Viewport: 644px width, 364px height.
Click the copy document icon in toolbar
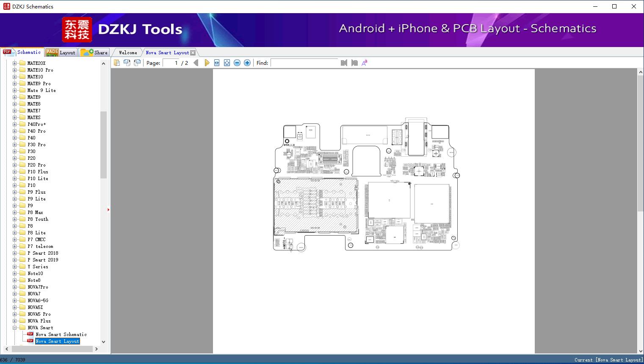pyautogui.click(x=117, y=63)
